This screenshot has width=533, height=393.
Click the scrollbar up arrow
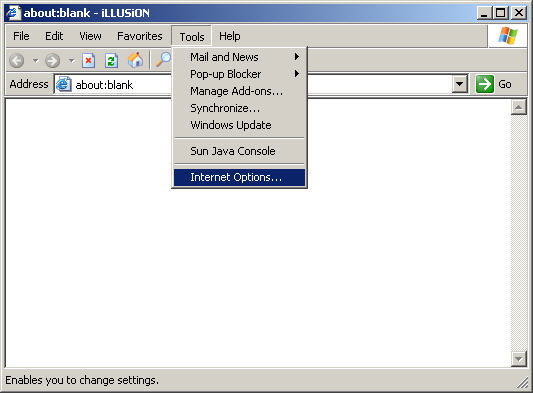coord(518,107)
